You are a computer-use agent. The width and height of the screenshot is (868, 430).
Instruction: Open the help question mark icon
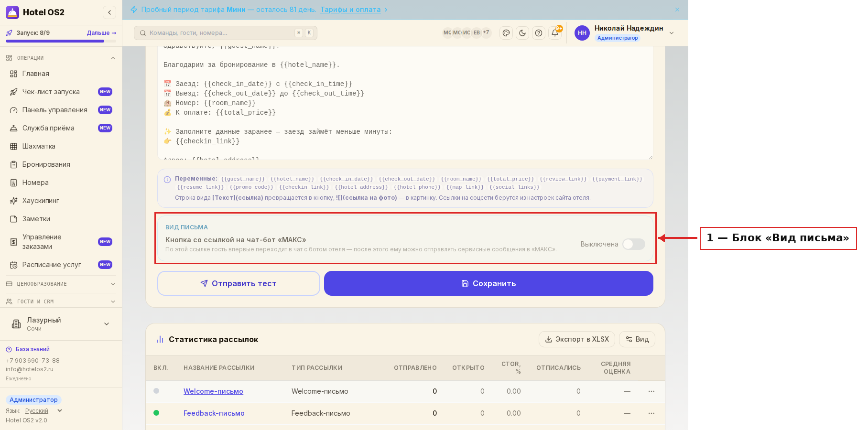click(x=539, y=33)
